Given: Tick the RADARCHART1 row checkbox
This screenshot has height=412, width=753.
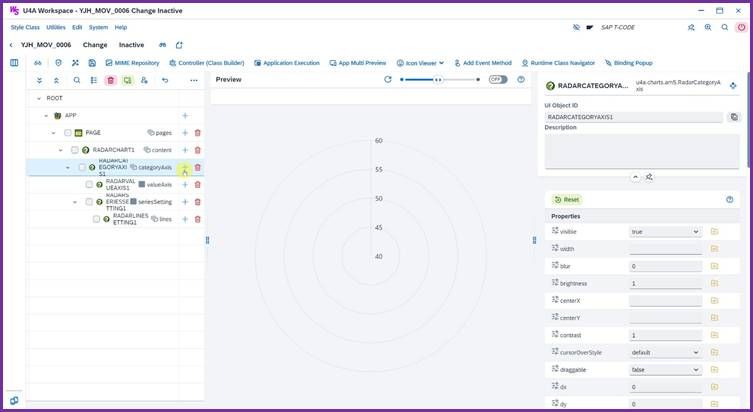Looking at the screenshot, I should (x=74, y=150).
